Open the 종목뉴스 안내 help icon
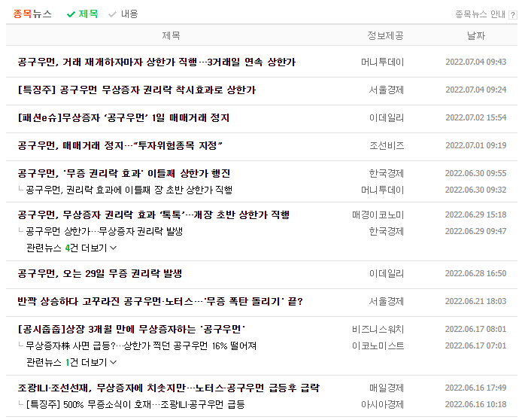 [x=513, y=14]
